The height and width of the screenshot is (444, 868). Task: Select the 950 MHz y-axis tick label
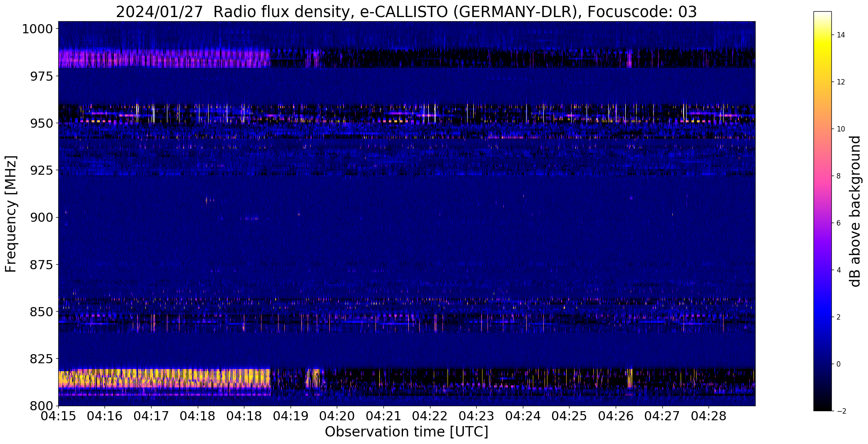point(41,123)
